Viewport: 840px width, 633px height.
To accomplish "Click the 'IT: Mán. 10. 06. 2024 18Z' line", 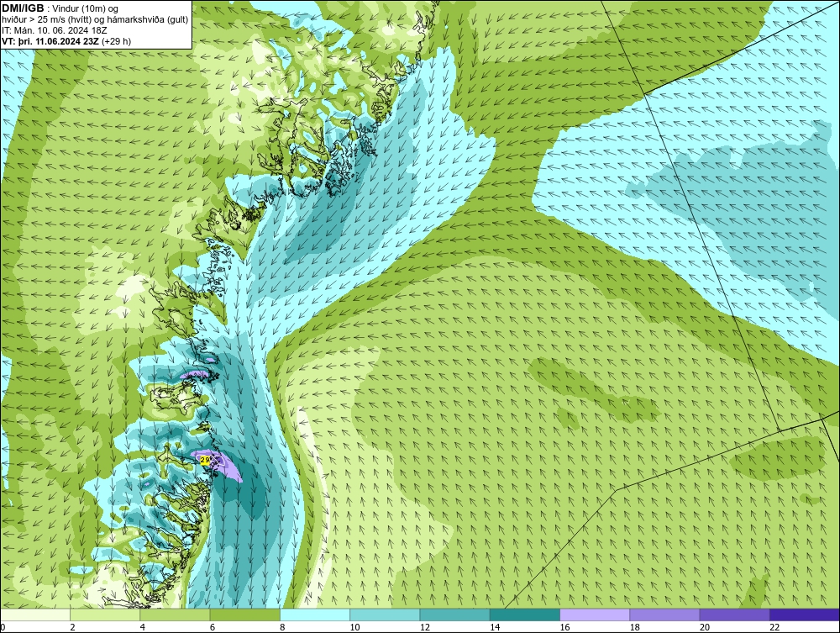I will click(54, 30).
